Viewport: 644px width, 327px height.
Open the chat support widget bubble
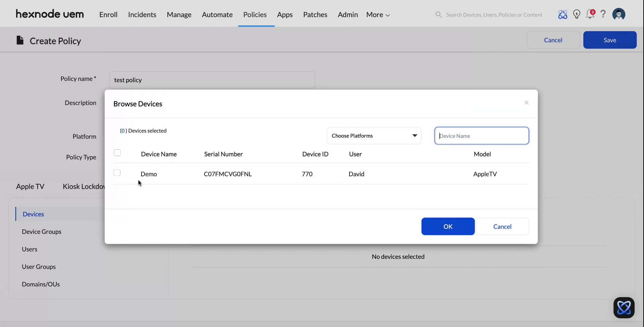[x=624, y=308]
